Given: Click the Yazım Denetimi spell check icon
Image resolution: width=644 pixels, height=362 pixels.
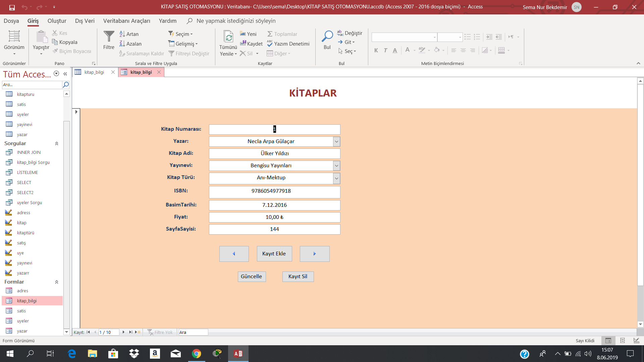Looking at the screenshot, I should [288, 43].
